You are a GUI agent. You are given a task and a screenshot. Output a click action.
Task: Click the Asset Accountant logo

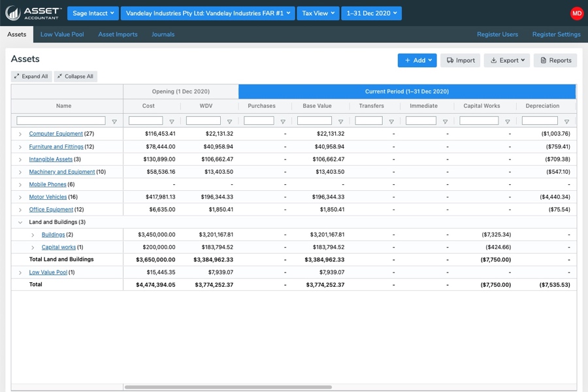coord(33,13)
